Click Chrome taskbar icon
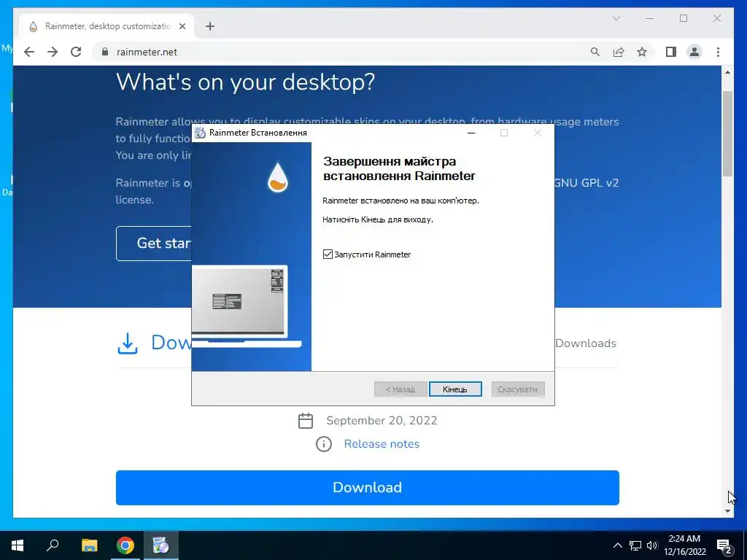Image resolution: width=747 pixels, height=560 pixels. click(125, 545)
